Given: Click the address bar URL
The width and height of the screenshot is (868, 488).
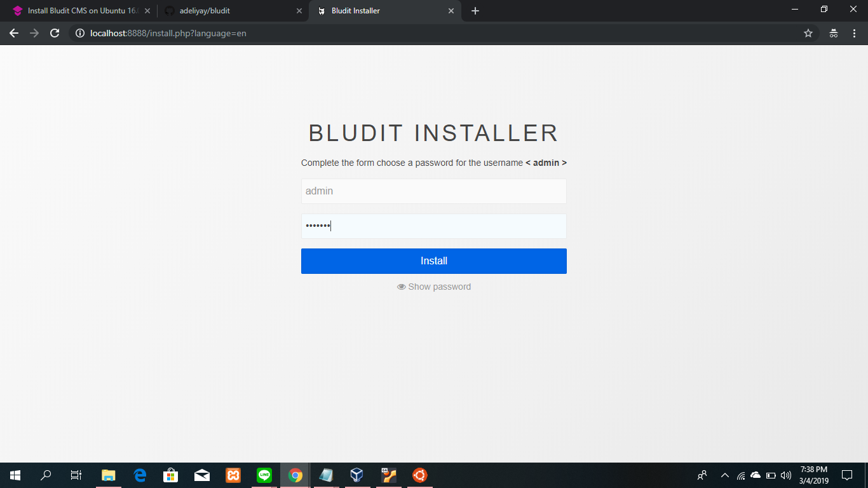Looking at the screenshot, I should (168, 33).
